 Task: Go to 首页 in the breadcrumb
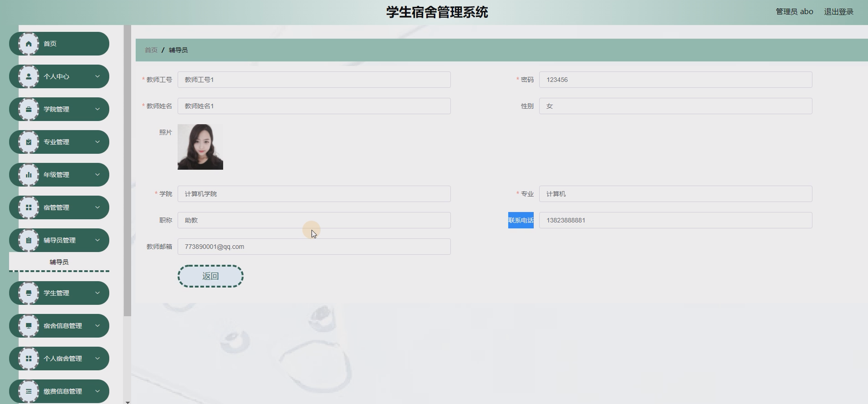151,50
